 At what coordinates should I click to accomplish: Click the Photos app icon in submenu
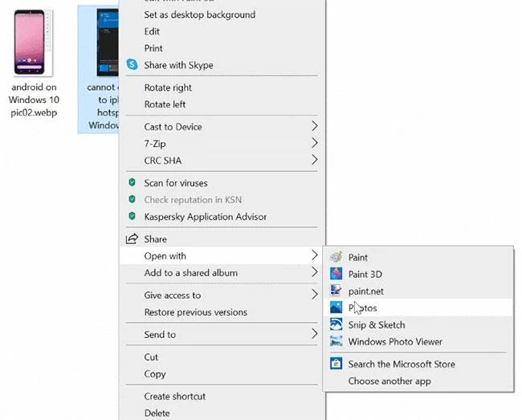336,308
